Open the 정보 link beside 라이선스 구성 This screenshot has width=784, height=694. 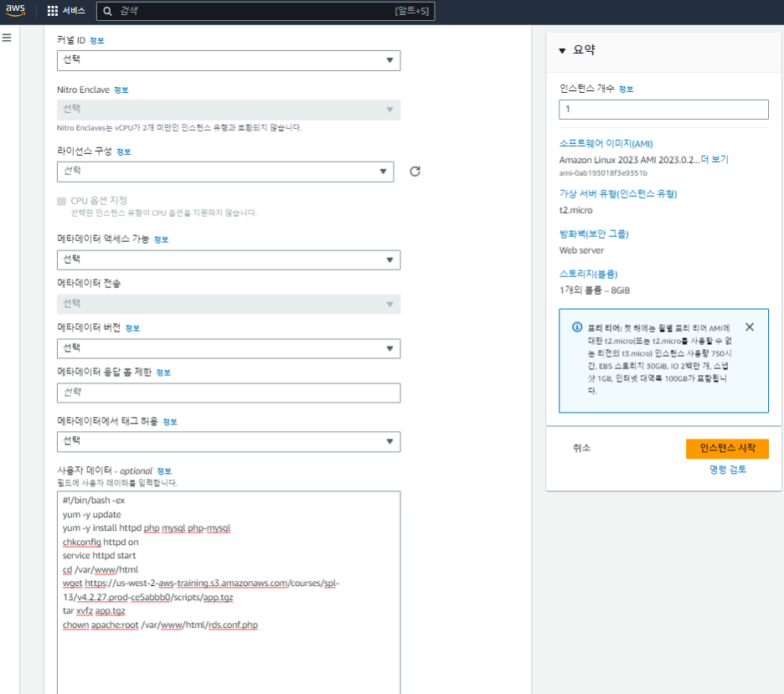[x=123, y=152]
